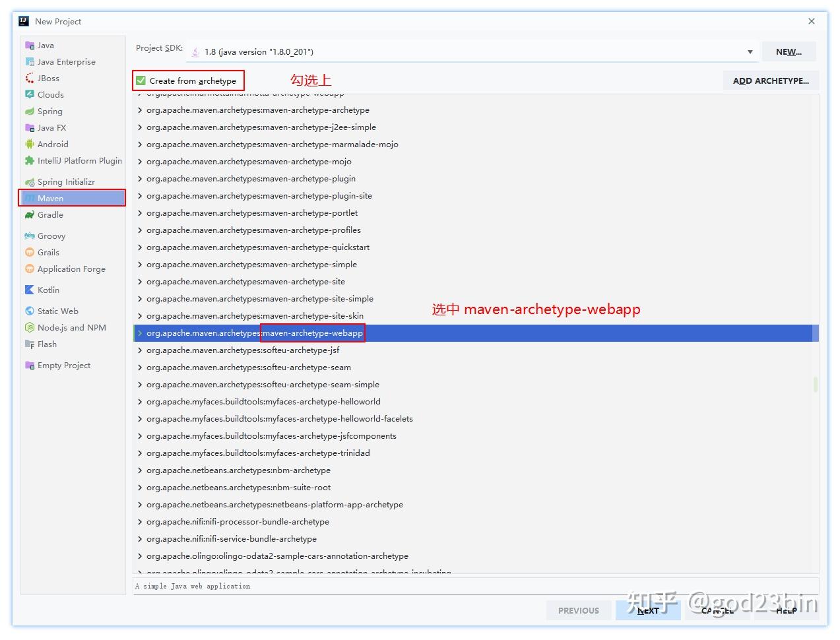The height and width of the screenshot is (640, 840).
Task: Click the Grails icon
Action: coord(30,253)
